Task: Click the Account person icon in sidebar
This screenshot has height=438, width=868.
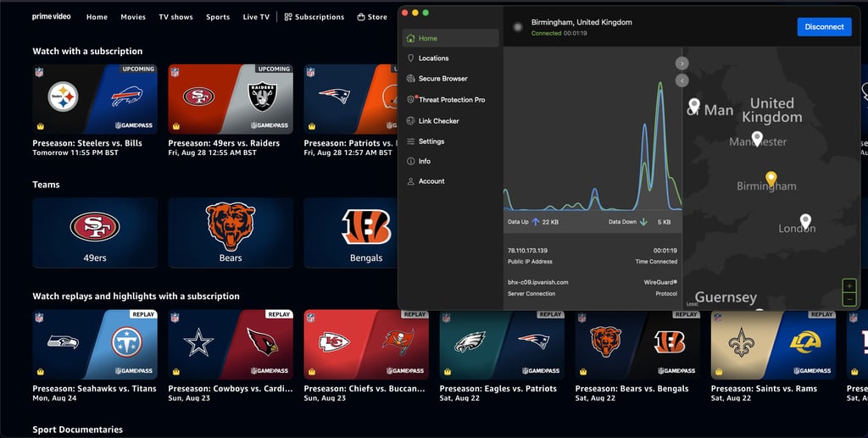Action: [x=411, y=180]
